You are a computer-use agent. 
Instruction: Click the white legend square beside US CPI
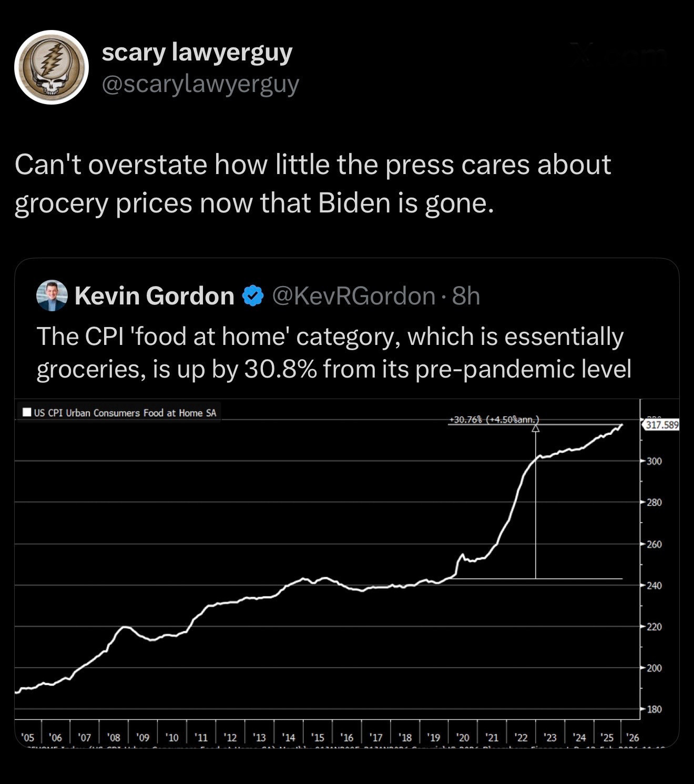coord(26,412)
